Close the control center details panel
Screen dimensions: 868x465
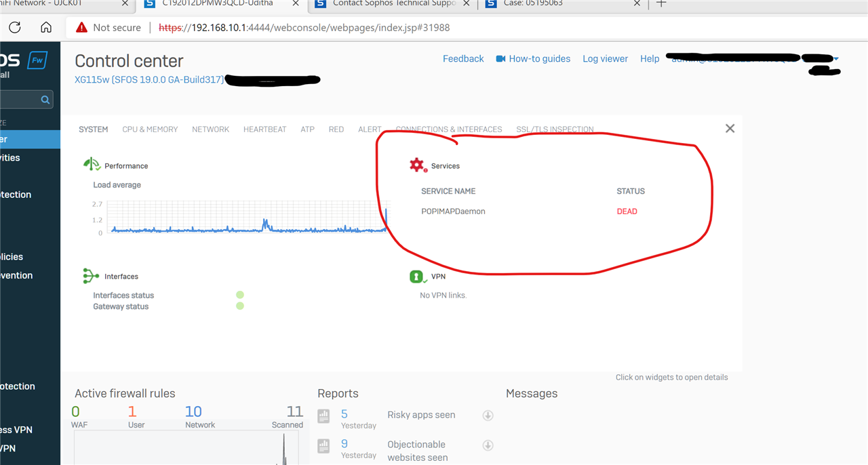pyautogui.click(x=730, y=128)
